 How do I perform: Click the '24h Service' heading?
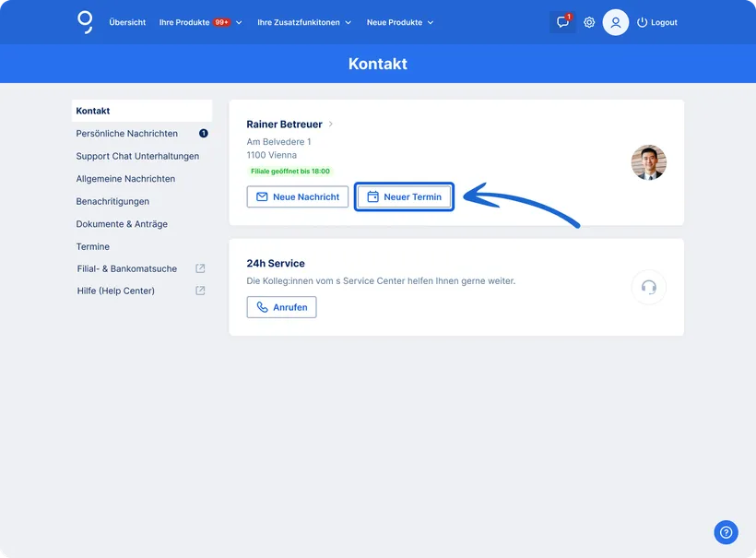pos(276,264)
